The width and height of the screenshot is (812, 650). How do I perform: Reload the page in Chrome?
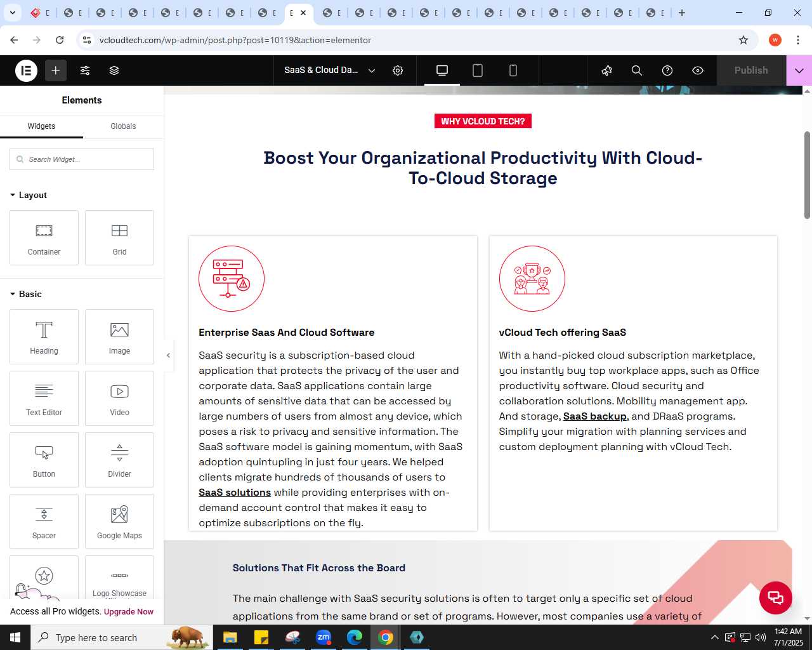60,40
